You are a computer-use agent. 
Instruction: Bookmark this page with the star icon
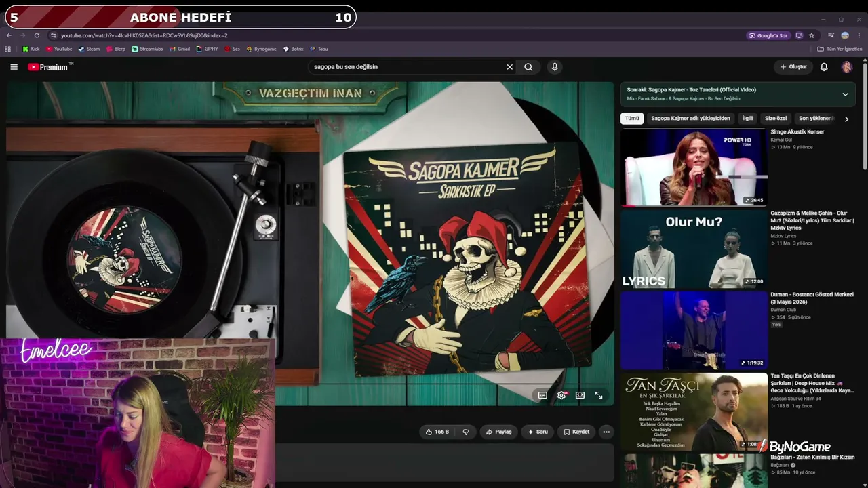click(811, 35)
